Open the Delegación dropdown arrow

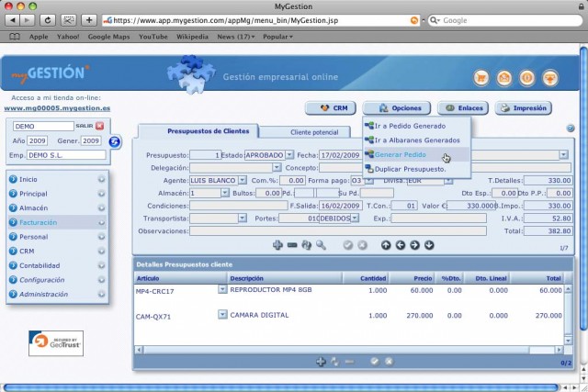point(277,167)
